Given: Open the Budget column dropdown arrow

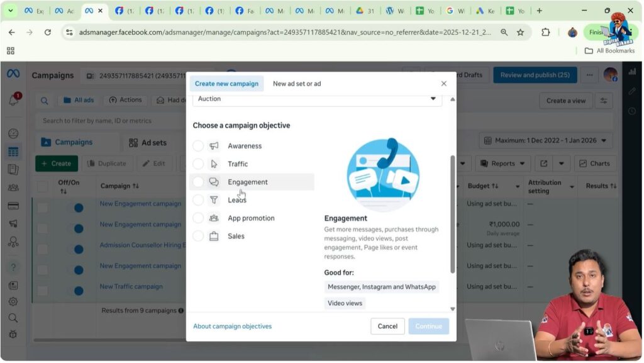Looking at the screenshot, I should pos(518,186).
